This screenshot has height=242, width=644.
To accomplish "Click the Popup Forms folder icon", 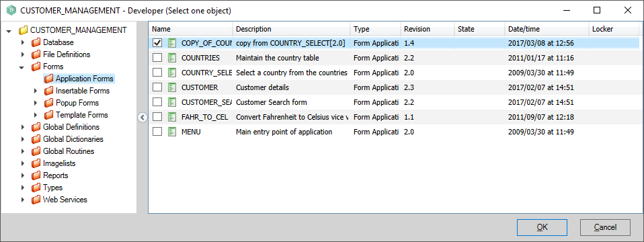I will (49, 103).
